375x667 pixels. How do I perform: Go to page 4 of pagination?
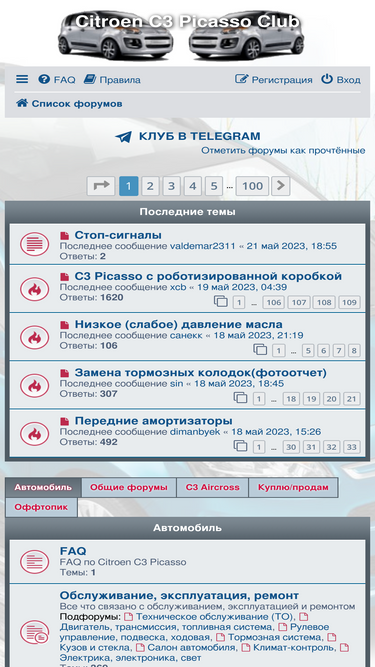pos(193,186)
